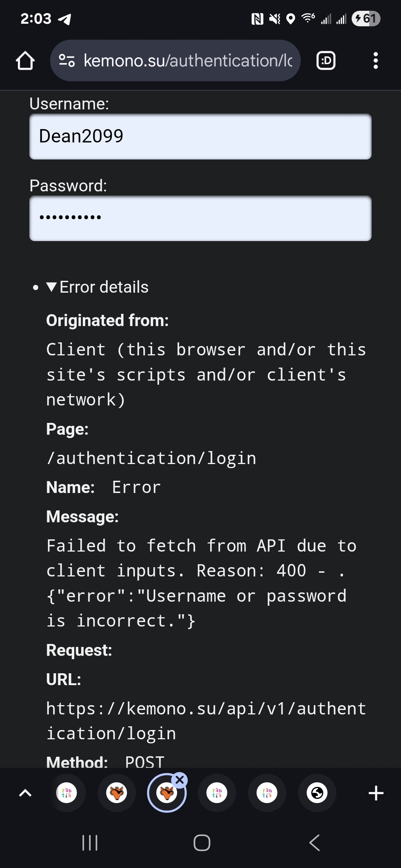Select the currently active fox-icon tab
This screenshot has width=401, height=868.
click(167, 793)
